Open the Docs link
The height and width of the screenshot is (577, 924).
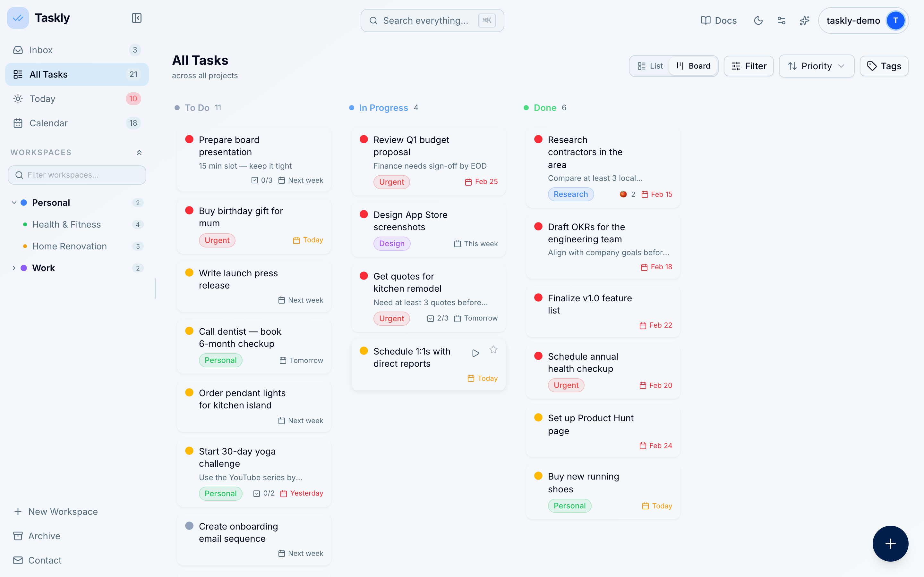click(x=719, y=21)
